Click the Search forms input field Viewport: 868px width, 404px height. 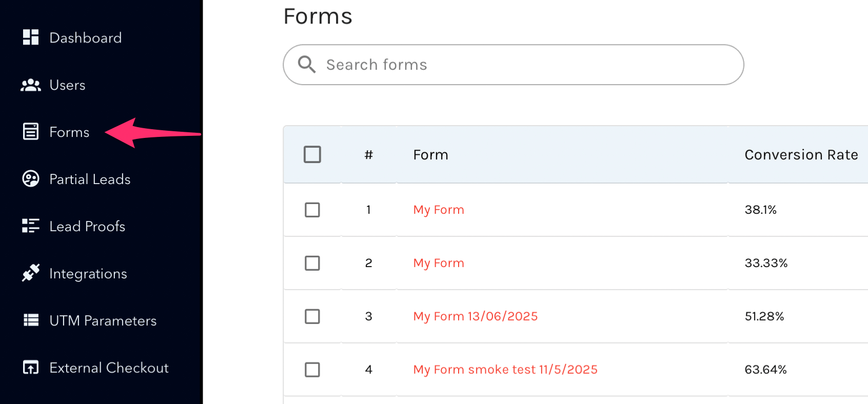[514, 65]
